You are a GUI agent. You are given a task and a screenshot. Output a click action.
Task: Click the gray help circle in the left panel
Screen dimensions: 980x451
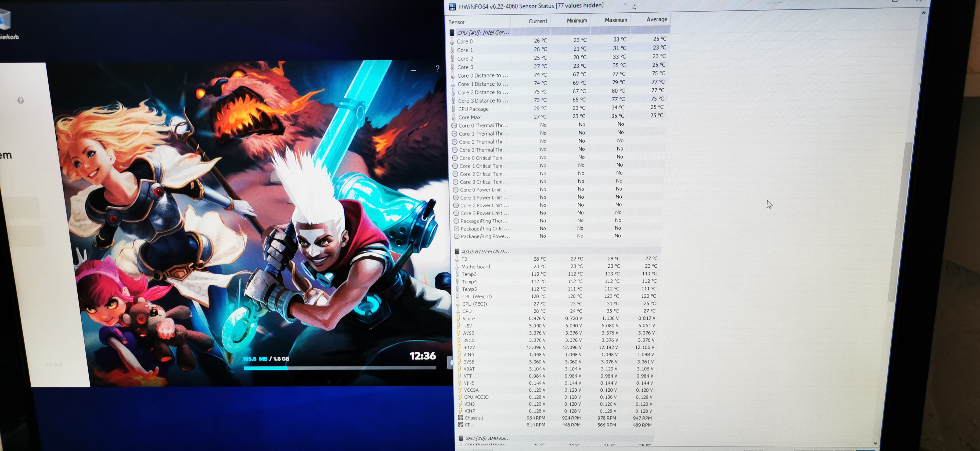(20, 100)
